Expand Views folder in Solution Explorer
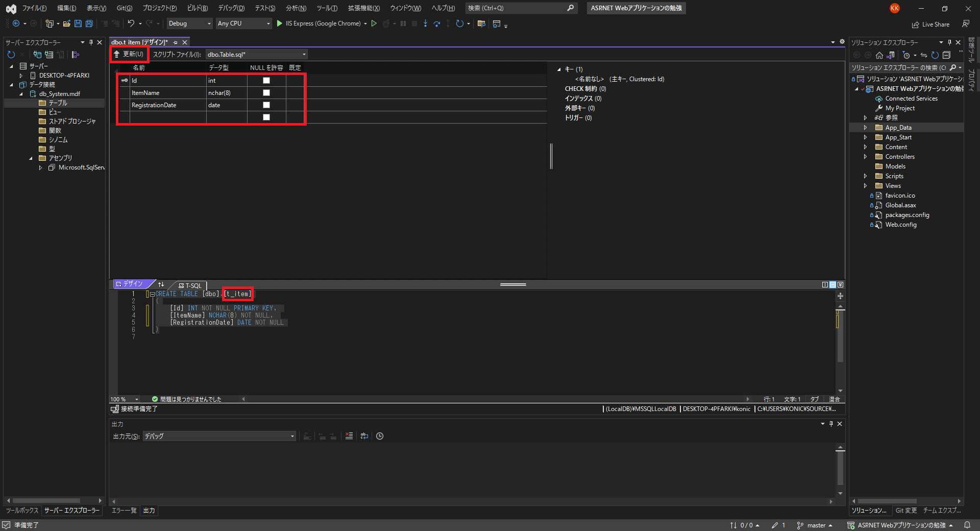Image resolution: width=980 pixels, height=531 pixels. coord(865,186)
